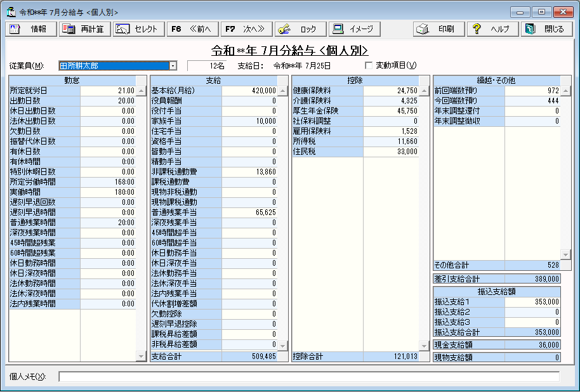Go to next employee with F7 次へ≫

247,29
